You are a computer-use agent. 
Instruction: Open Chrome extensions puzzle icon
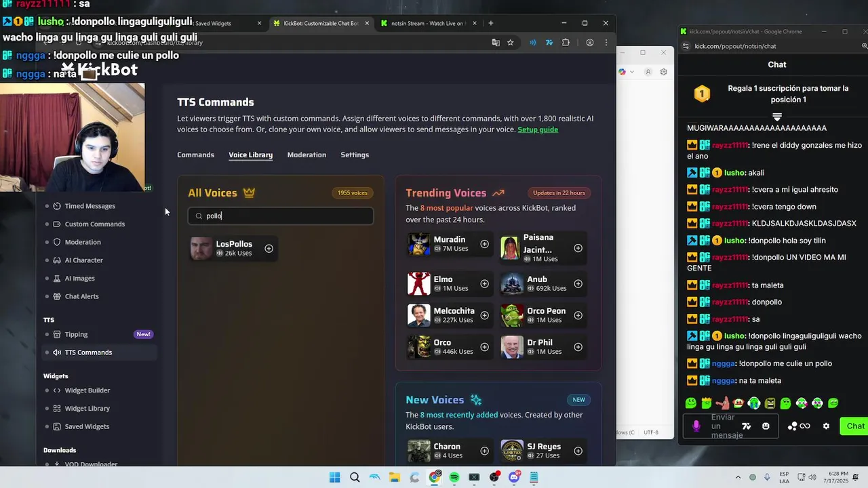[x=566, y=43]
